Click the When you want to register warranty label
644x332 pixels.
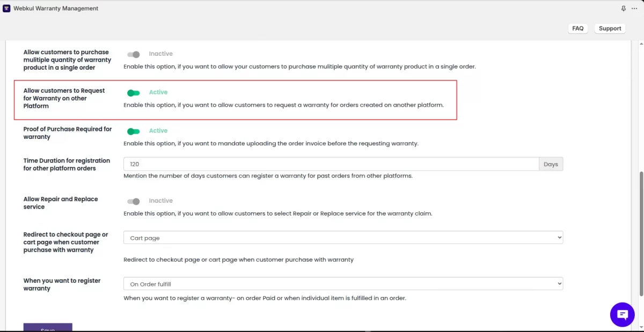(62, 284)
